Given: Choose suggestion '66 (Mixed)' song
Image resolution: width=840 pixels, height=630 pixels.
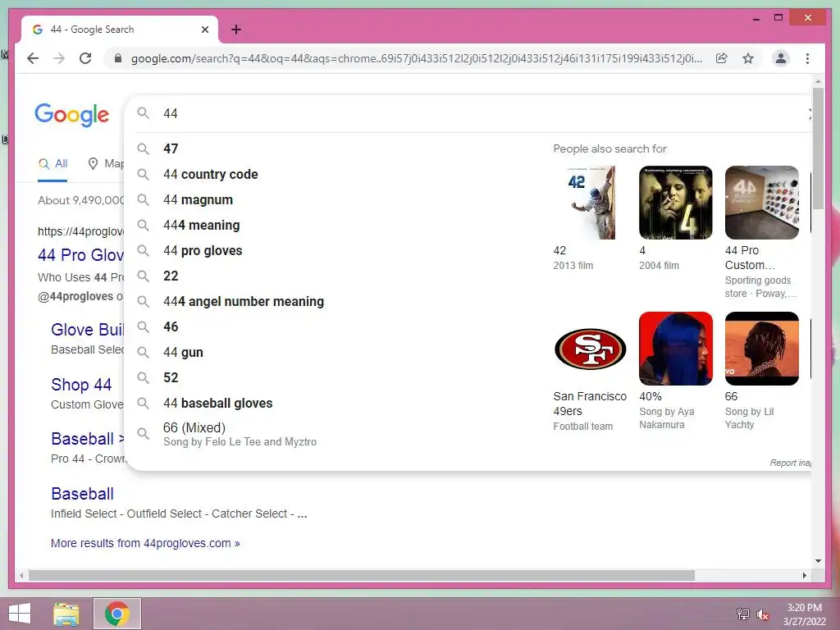Looking at the screenshot, I should 337,434.
